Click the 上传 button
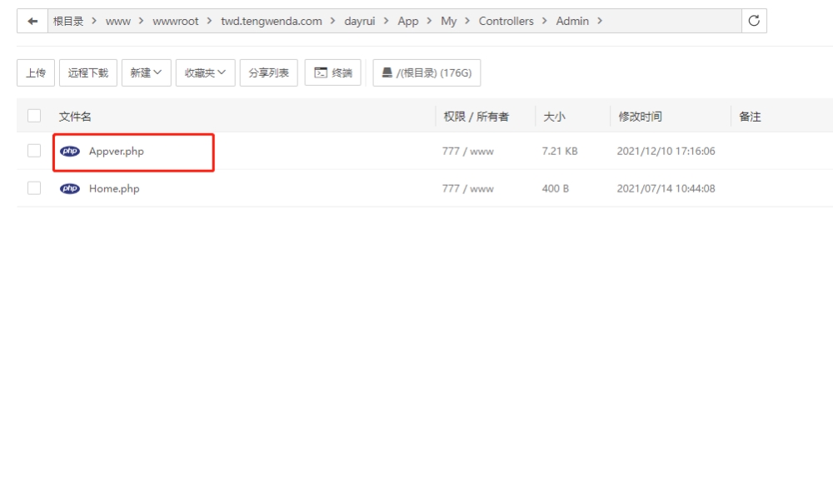 coord(36,72)
